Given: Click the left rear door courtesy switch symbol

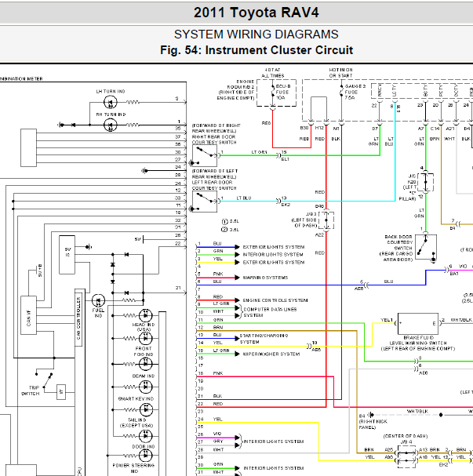Looking at the screenshot, I should (x=205, y=202).
